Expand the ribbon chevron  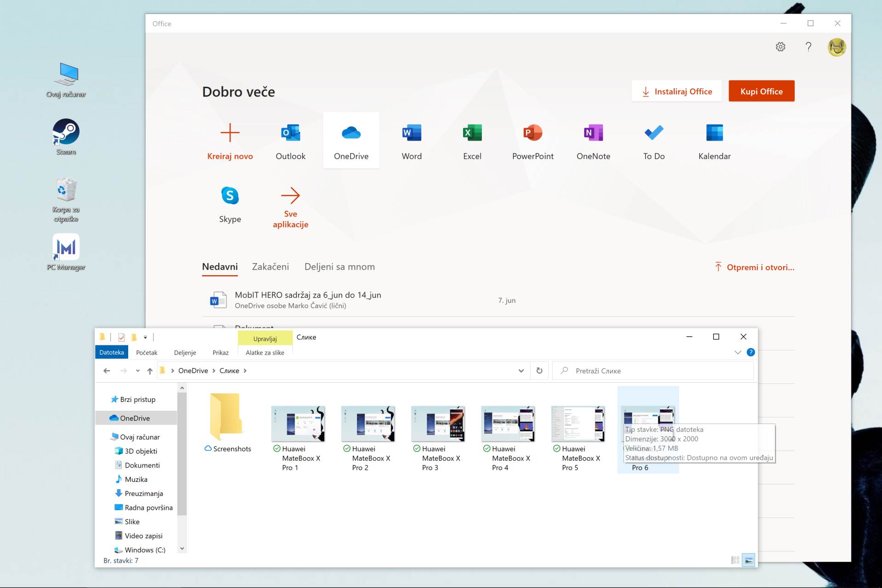point(738,352)
